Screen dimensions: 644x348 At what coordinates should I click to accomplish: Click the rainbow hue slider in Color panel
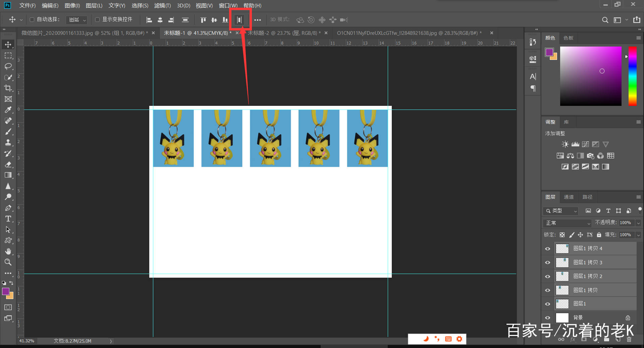[632, 76]
